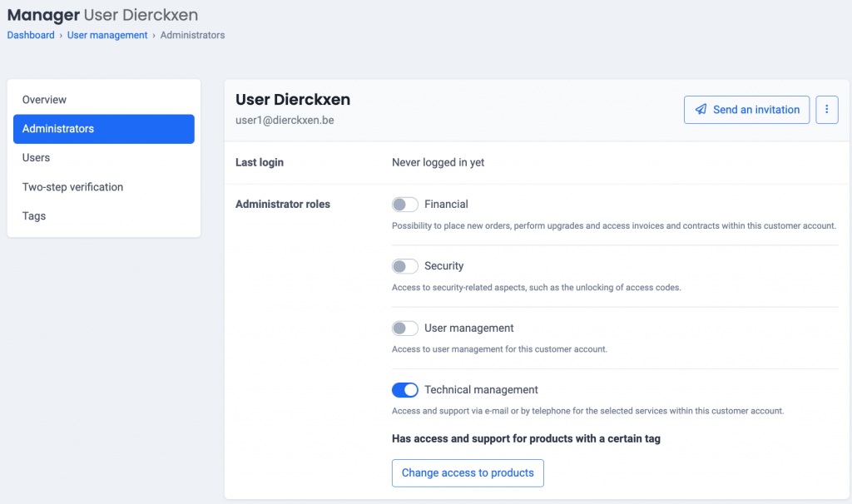The image size is (852, 504).
Task: Enable the Security role toggle
Action: pos(405,266)
